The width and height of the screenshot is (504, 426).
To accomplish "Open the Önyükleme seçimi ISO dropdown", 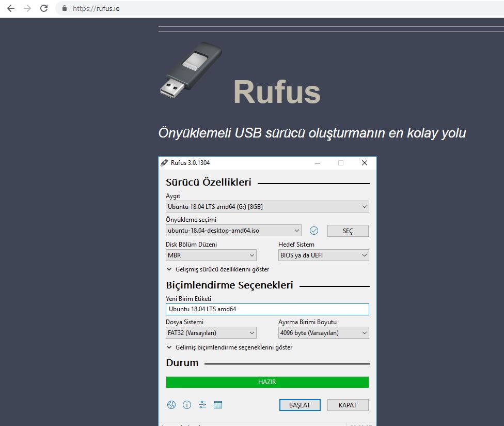I will [233, 231].
